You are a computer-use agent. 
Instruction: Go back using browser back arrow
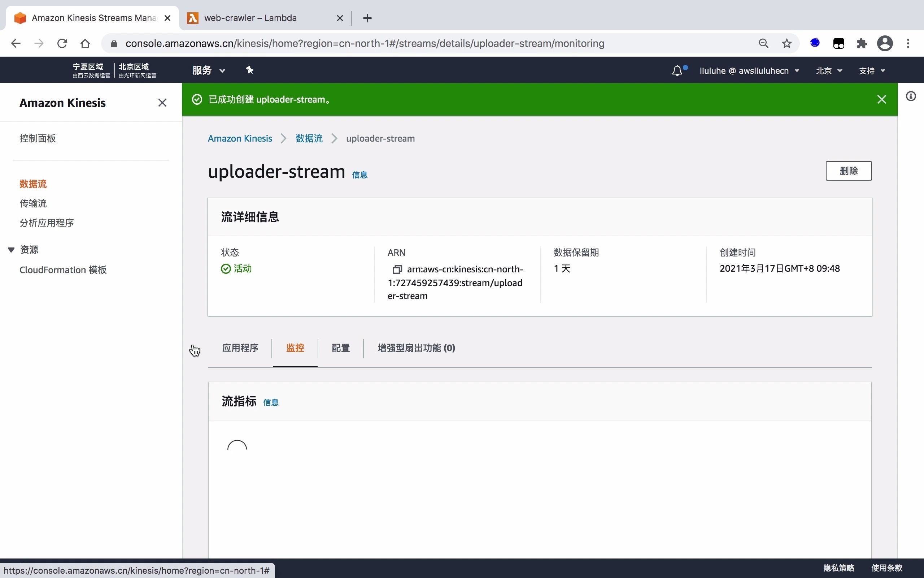click(x=16, y=43)
